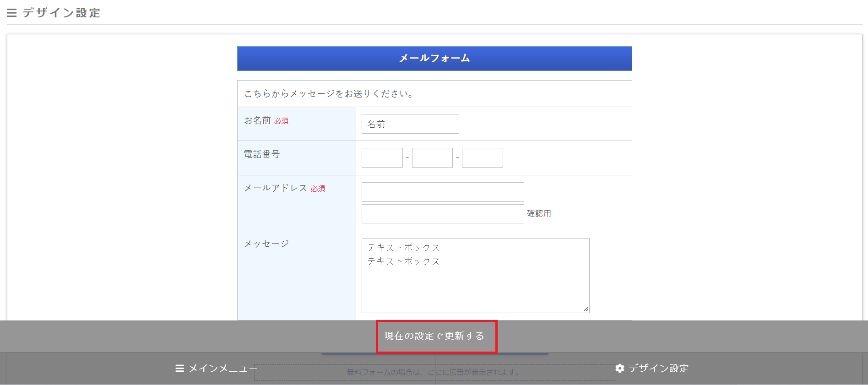Click the 確認用 label text
Viewport: 868px width, 385px height.
[539, 214]
